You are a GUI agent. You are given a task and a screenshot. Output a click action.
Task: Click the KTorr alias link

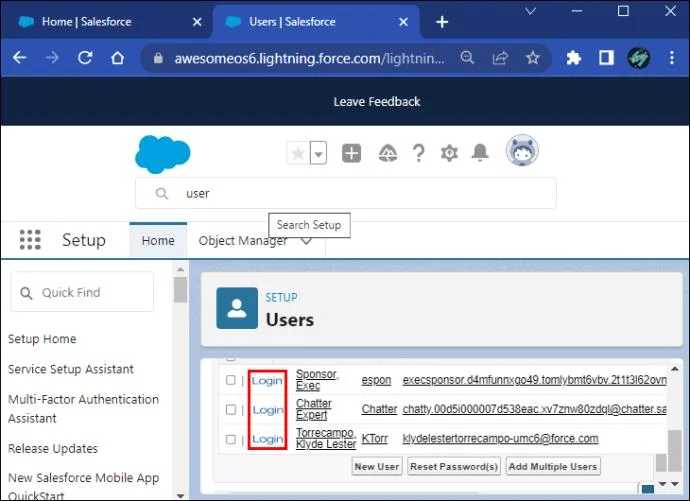[x=374, y=439]
